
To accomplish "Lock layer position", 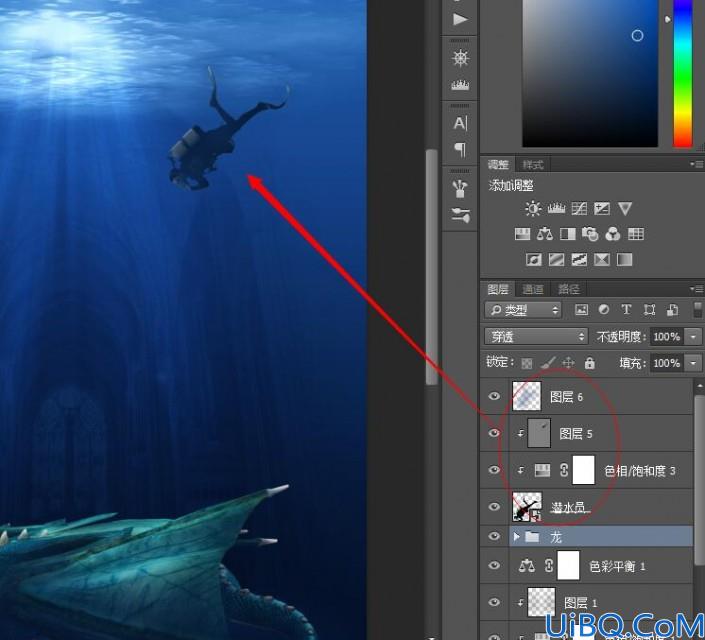I will click(569, 363).
